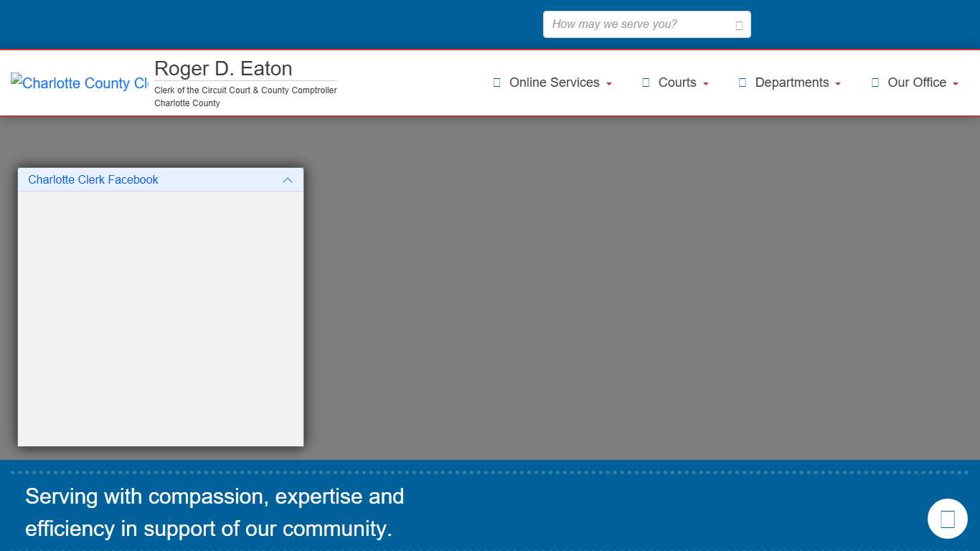Select the Departments menu item
This screenshot has width=980, height=551.
(791, 83)
